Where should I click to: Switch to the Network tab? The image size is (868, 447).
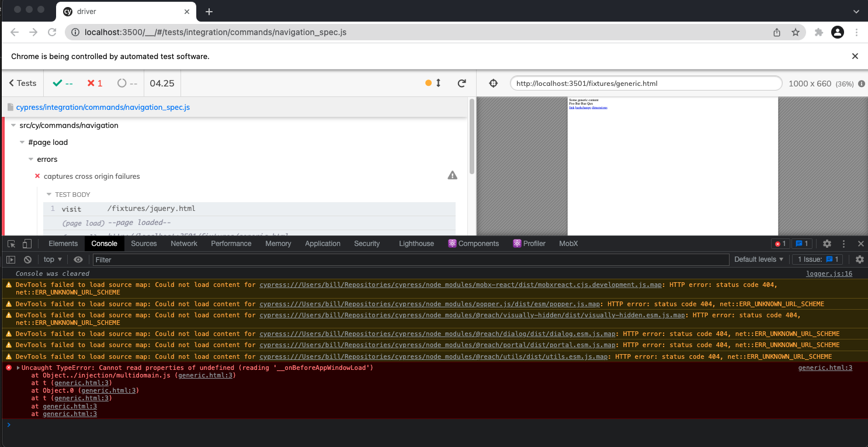(184, 243)
